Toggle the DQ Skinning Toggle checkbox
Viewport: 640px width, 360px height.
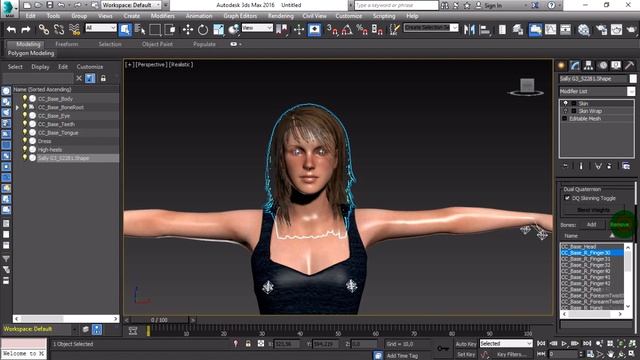click(x=567, y=198)
